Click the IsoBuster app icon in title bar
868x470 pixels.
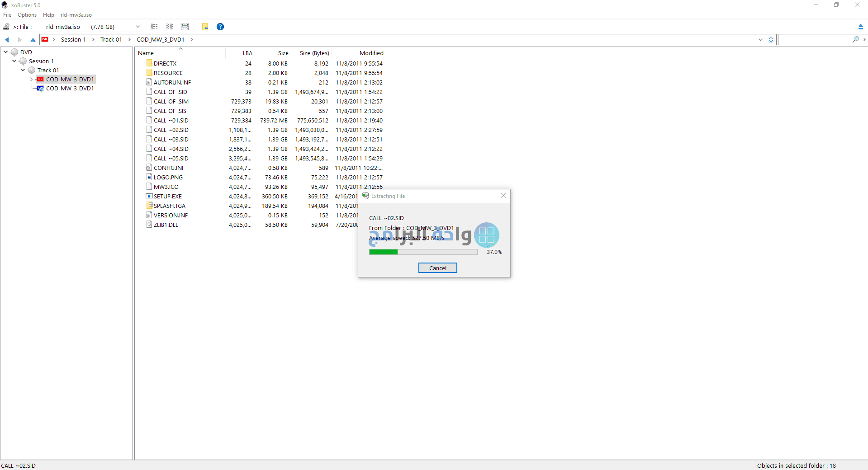(x=5, y=5)
